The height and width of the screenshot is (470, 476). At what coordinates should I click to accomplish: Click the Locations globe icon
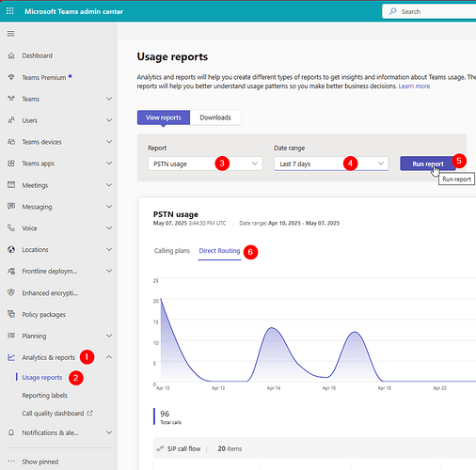(x=11, y=249)
